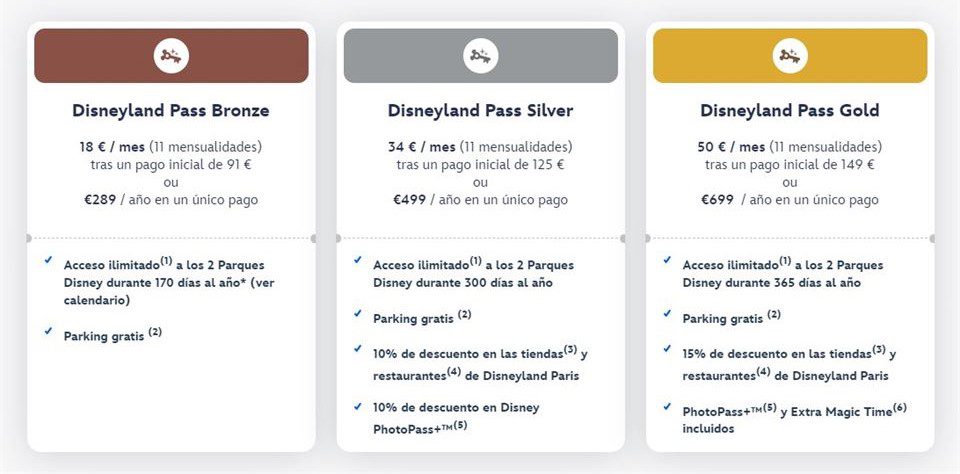Select the Disneyland Pass Bronze title

[x=171, y=110]
